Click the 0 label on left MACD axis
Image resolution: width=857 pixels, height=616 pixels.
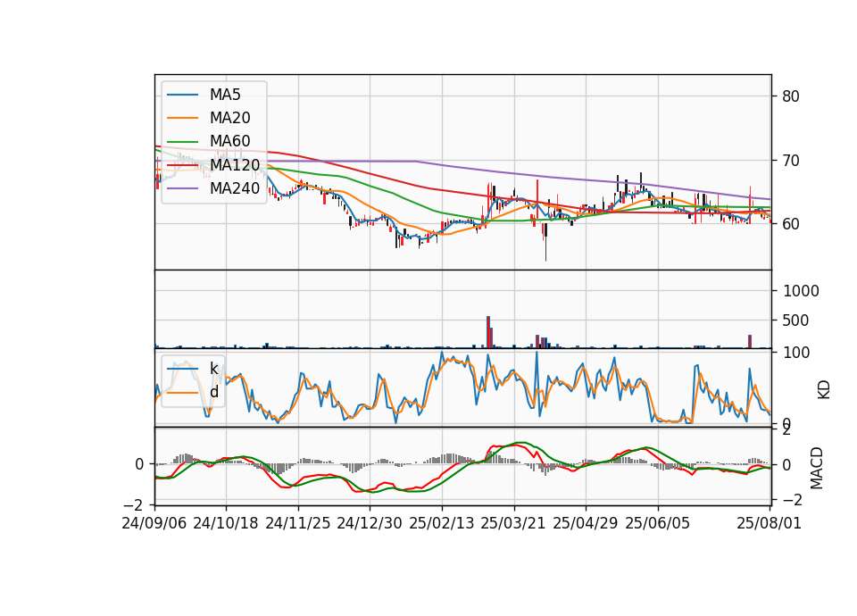(139, 464)
